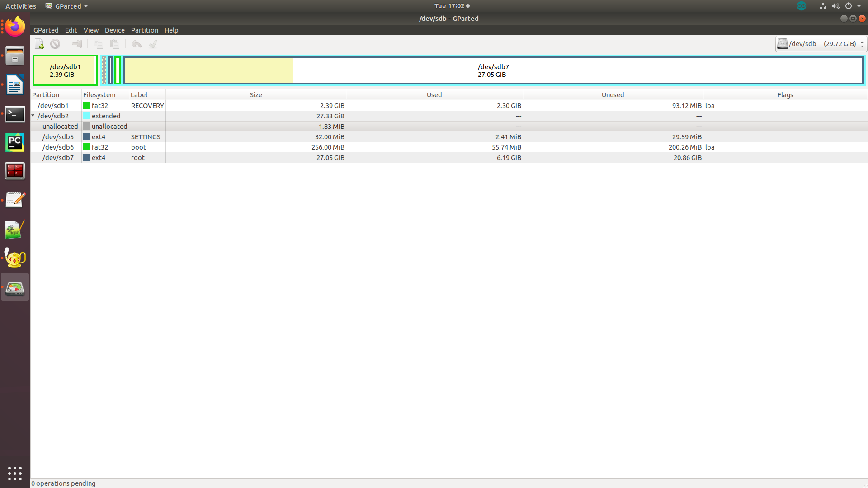Select the Resize/Move toolbar icon
This screenshot has height=488, width=868.
point(77,44)
